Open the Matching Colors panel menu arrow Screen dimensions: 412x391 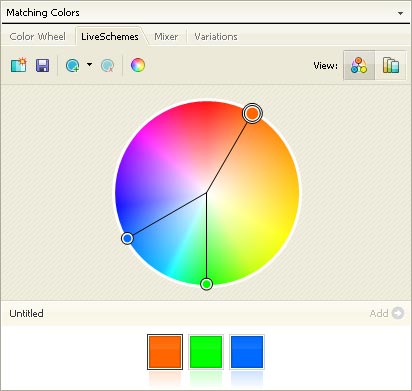pyautogui.click(x=400, y=13)
